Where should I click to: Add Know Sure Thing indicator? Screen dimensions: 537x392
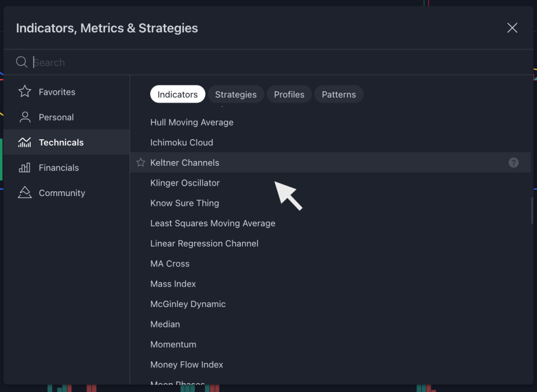(x=330, y=203)
